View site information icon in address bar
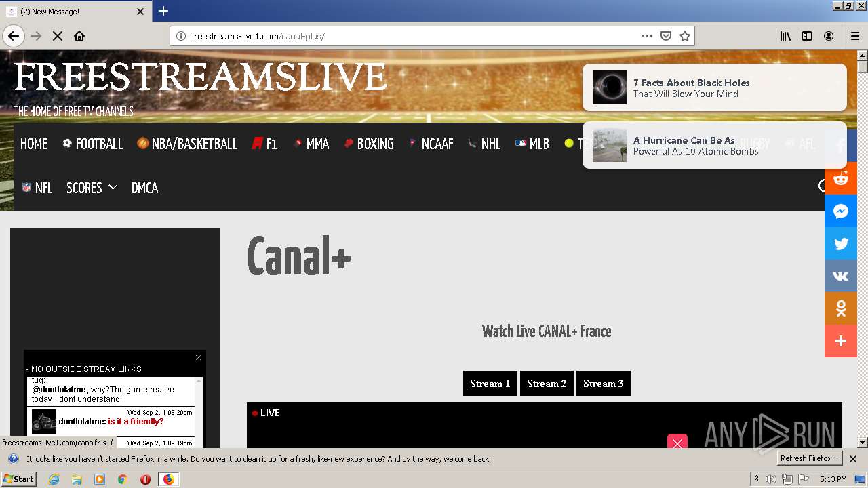The image size is (868, 488). coord(181,36)
